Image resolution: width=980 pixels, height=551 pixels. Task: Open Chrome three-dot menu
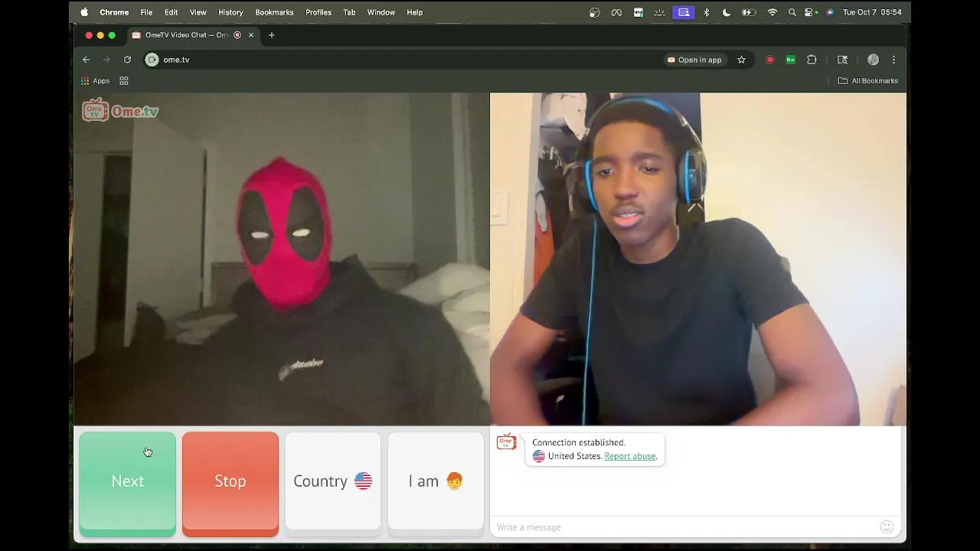coord(893,60)
